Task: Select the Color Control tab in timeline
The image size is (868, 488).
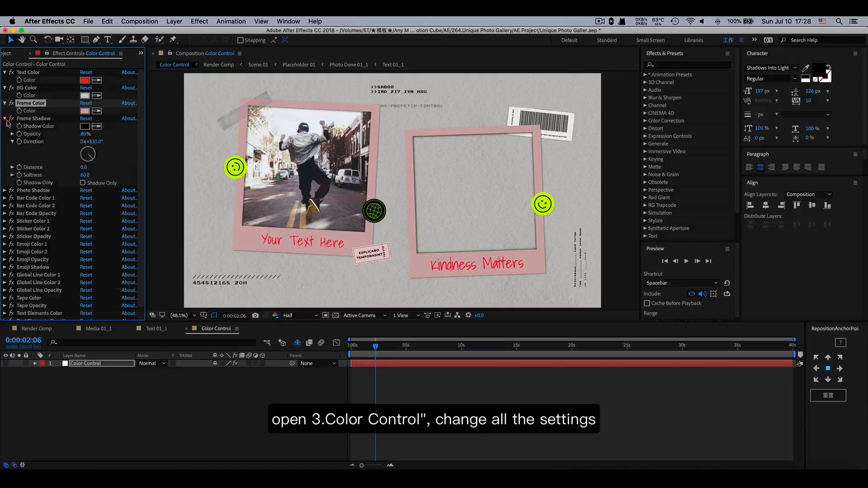Action: [x=216, y=328]
